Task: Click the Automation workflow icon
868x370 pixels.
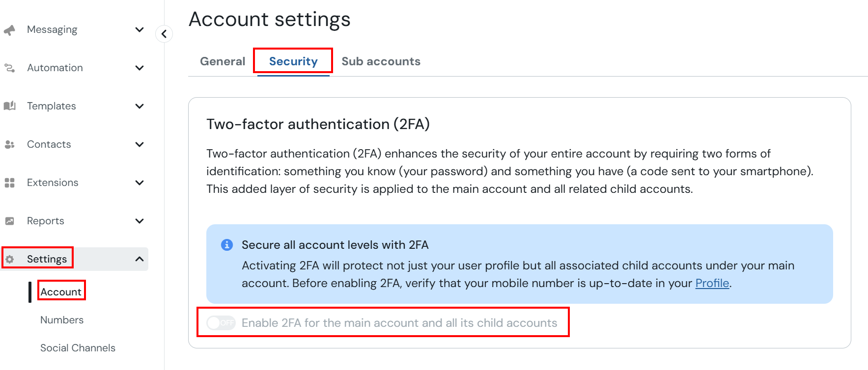Action: pos(9,68)
